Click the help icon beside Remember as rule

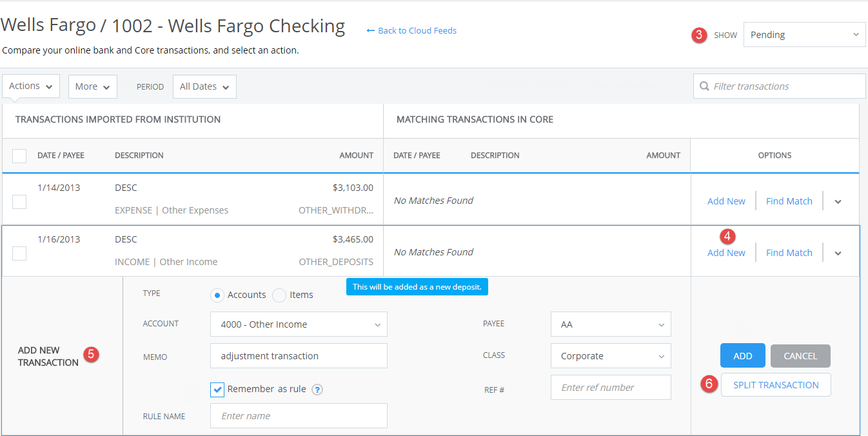point(317,390)
